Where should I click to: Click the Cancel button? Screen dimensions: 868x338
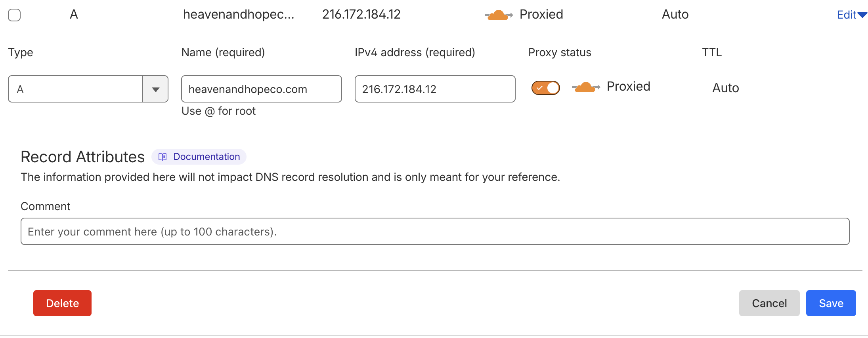[769, 303]
